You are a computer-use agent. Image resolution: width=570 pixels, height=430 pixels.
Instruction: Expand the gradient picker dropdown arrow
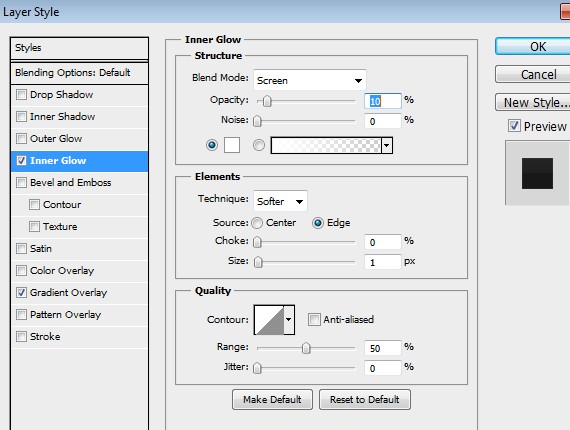point(387,145)
